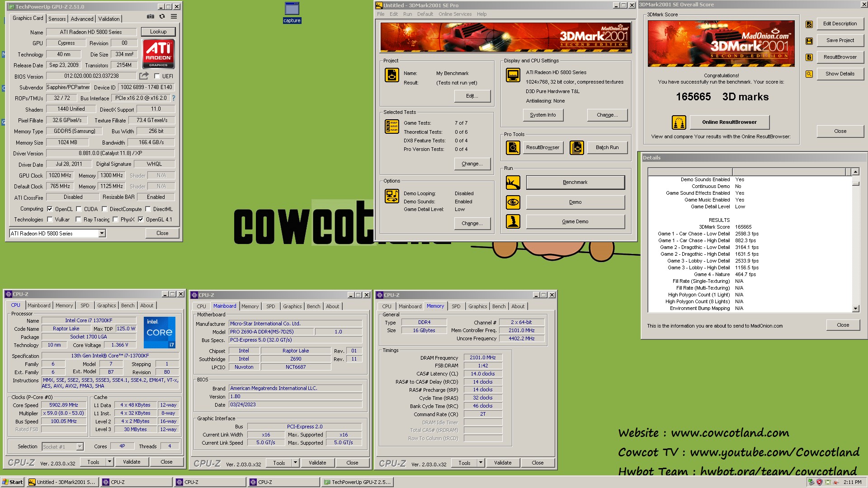
Task: Click the Online ResultBrowser icon
Action: (679, 122)
